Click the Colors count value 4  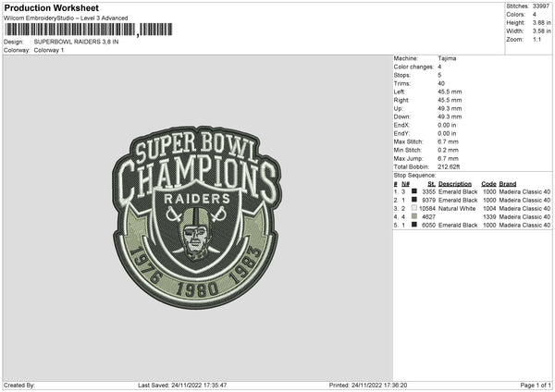click(x=534, y=15)
